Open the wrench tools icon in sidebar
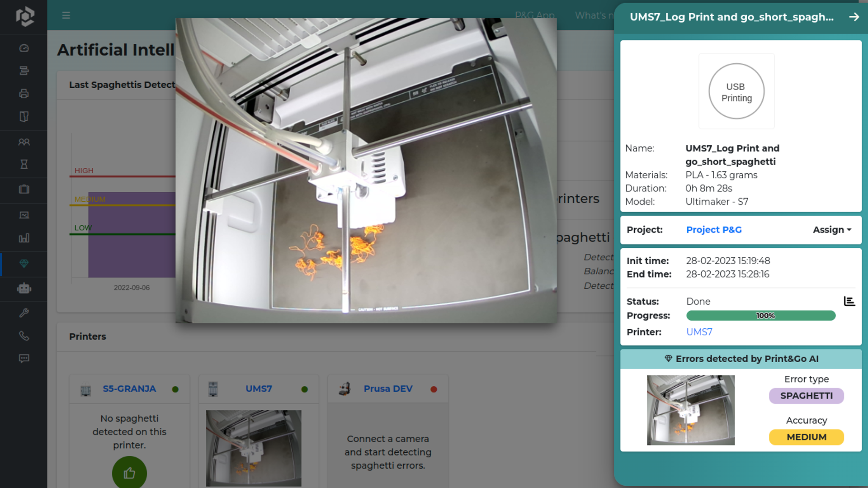 tap(24, 313)
